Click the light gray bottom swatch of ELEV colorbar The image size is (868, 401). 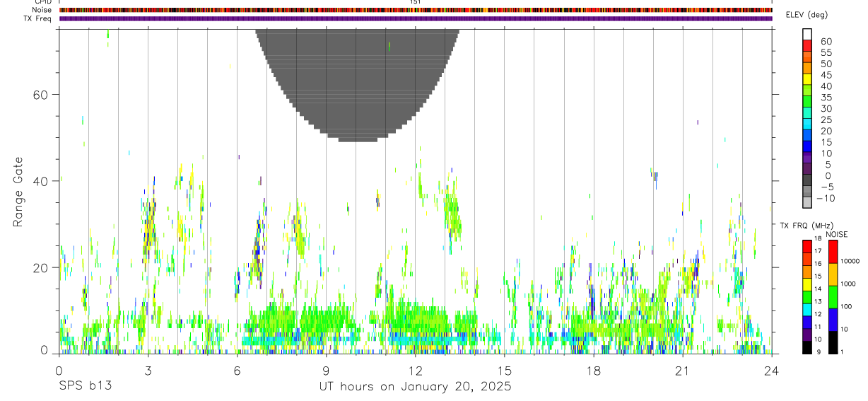click(x=808, y=202)
